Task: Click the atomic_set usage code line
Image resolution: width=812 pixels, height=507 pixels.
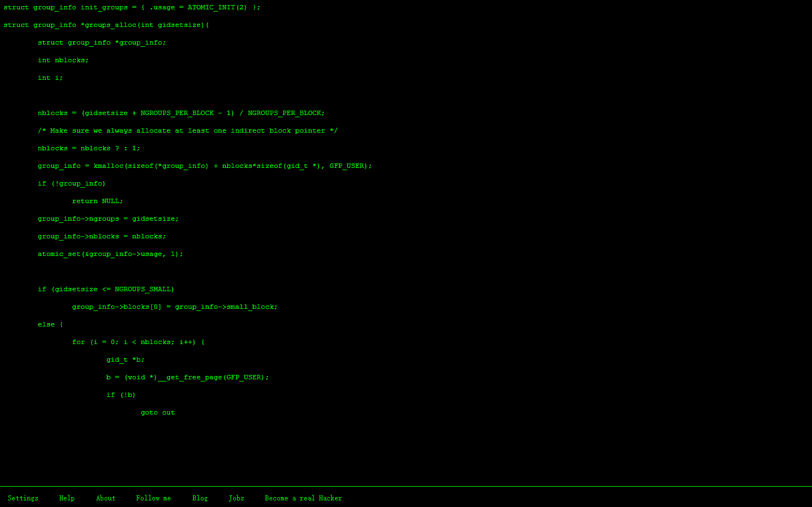Action: click(110, 254)
